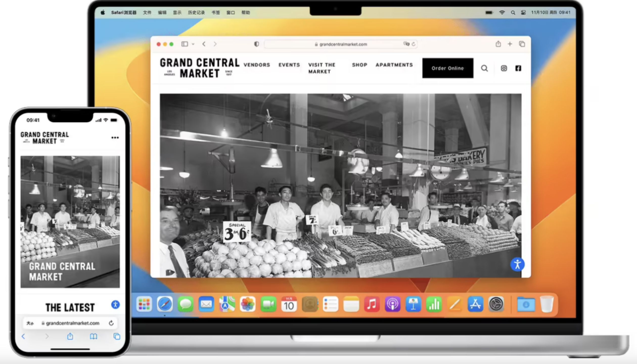This screenshot has width=637, height=364.
Task: Launch Maps from the dock
Action: tap(227, 304)
